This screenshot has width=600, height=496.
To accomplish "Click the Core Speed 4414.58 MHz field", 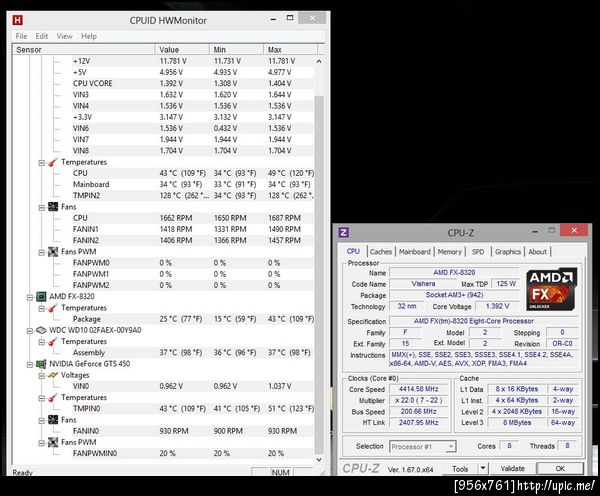I will pos(419,389).
